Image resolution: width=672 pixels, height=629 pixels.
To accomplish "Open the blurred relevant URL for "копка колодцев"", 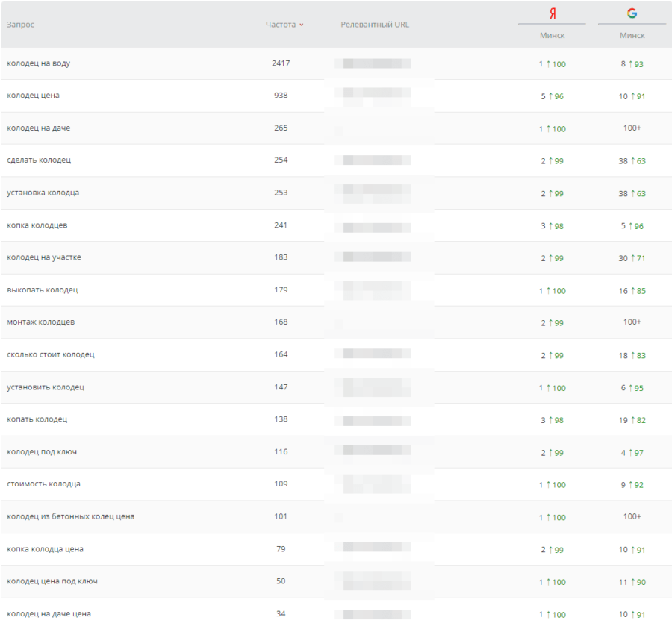I will click(376, 225).
